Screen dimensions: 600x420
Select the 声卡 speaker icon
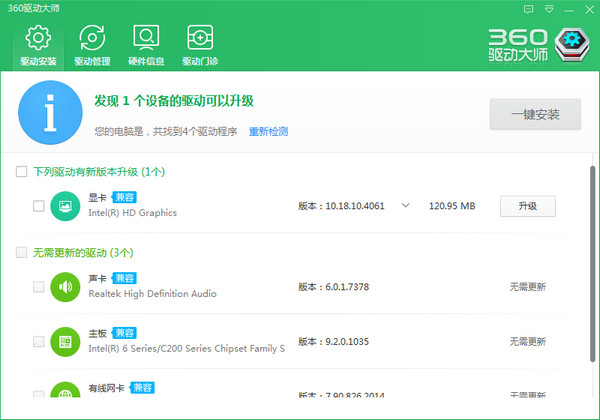(65, 287)
